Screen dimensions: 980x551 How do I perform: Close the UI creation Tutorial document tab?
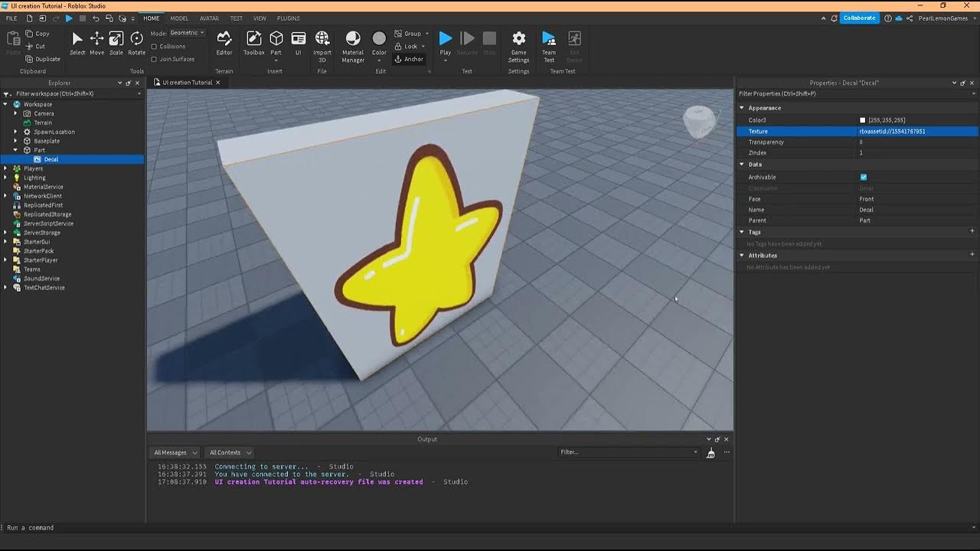point(217,83)
